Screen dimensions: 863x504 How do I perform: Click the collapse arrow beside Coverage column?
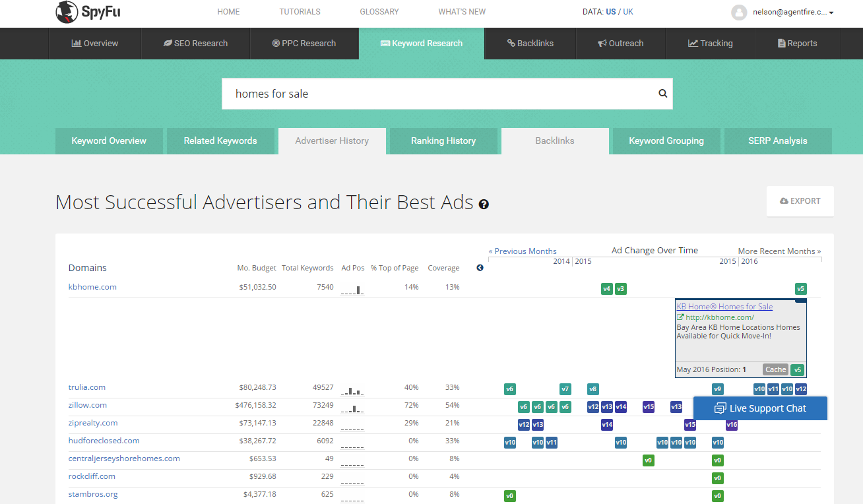click(x=480, y=268)
